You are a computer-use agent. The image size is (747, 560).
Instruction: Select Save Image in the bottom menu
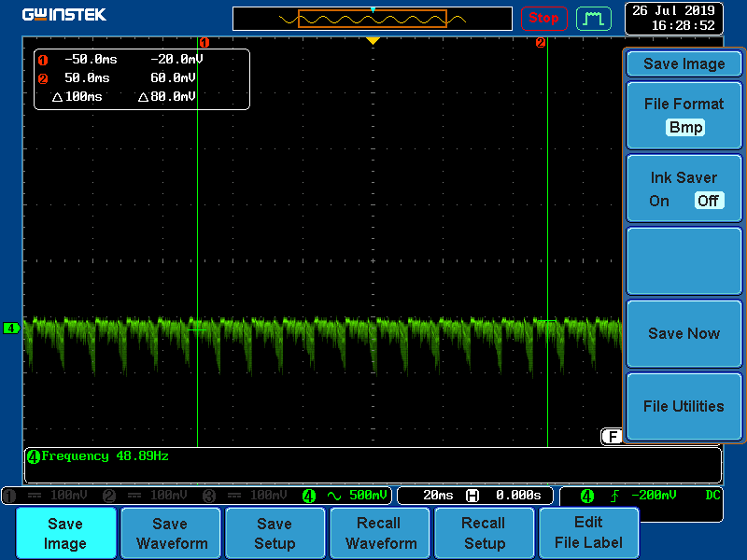click(65, 533)
